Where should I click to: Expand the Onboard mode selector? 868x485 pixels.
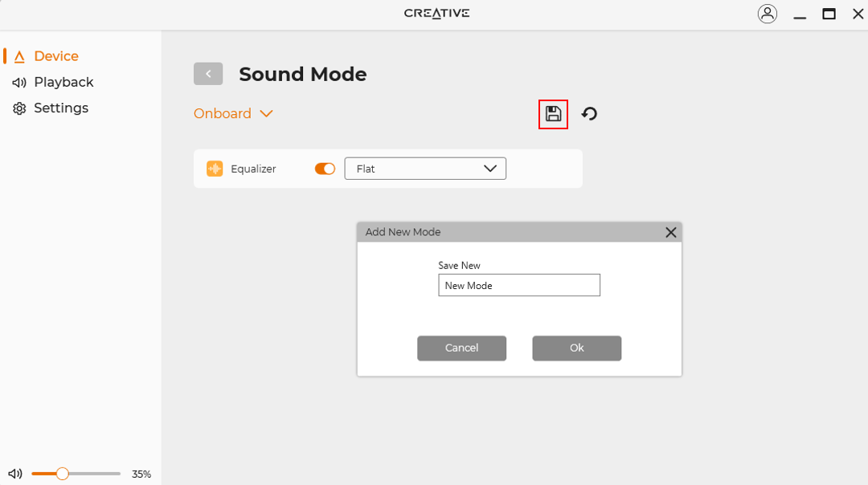[233, 114]
